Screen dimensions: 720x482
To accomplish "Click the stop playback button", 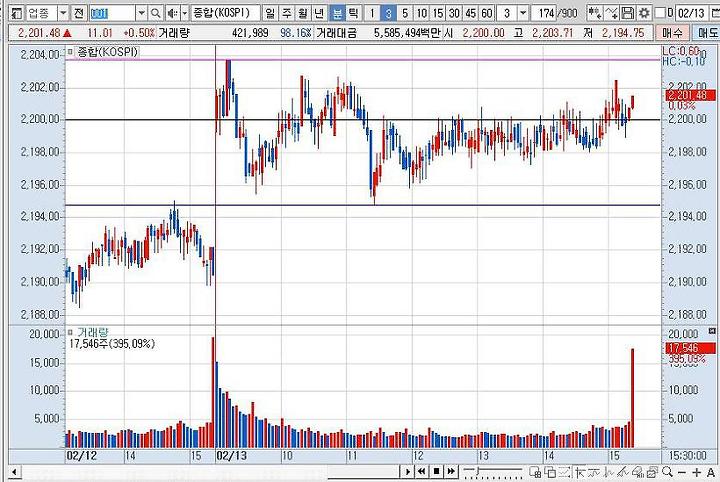I will pyautogui.click(x=437, y=471).
